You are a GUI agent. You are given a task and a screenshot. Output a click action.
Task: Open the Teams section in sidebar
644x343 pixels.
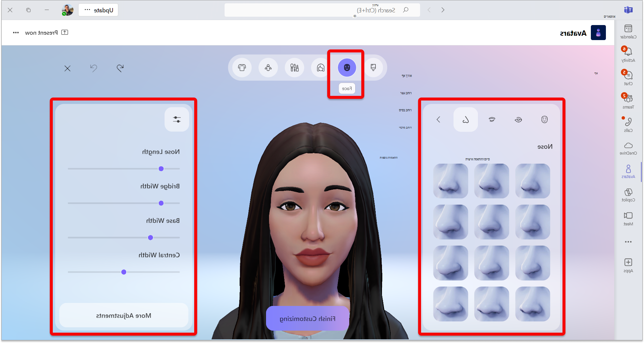click(628, 101)
